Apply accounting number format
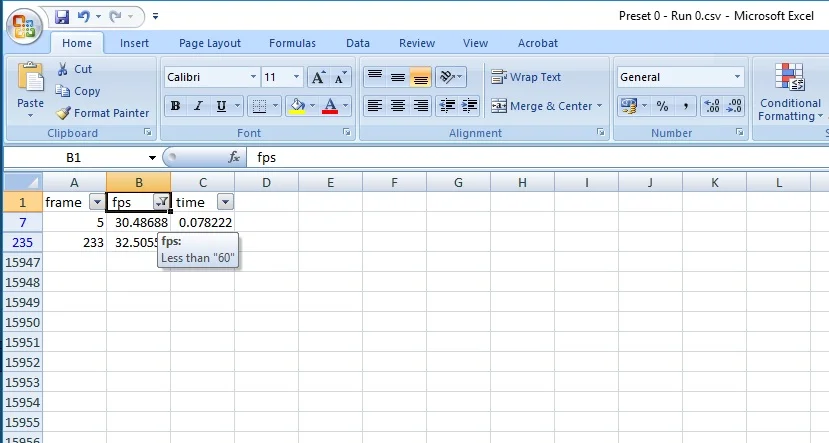 629,106
